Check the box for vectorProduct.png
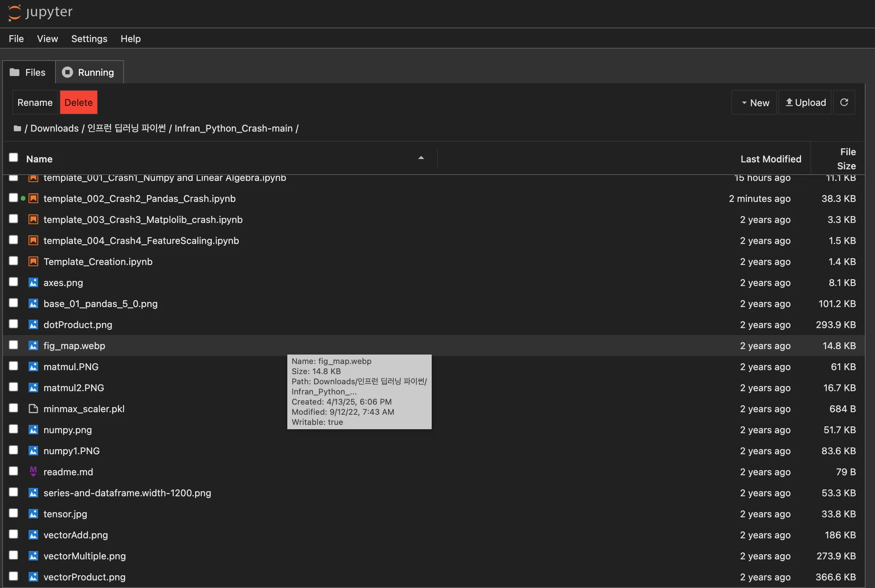 pos(13,576)
